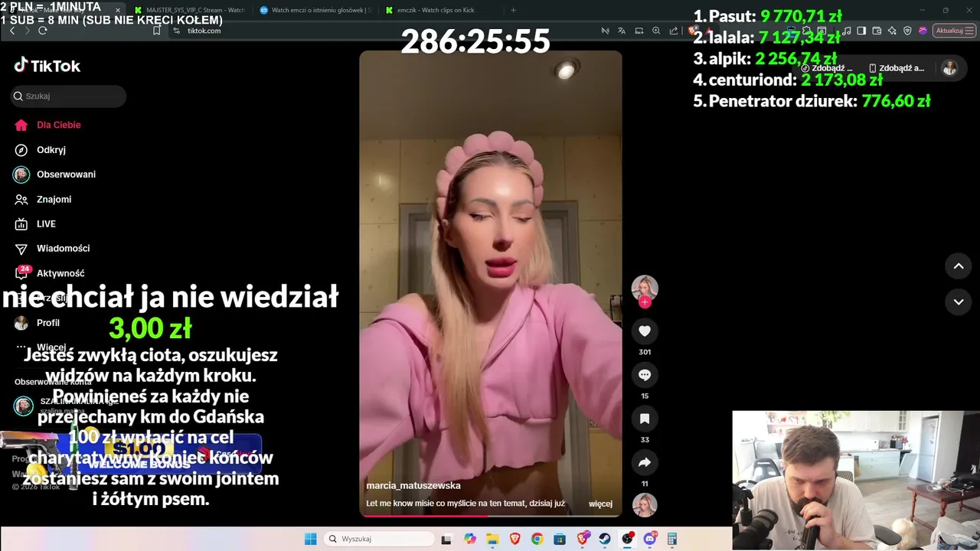Click the Wyszukaj taskbar search box
The width and height of the screenshot is (980, 551).
[378, 539]
